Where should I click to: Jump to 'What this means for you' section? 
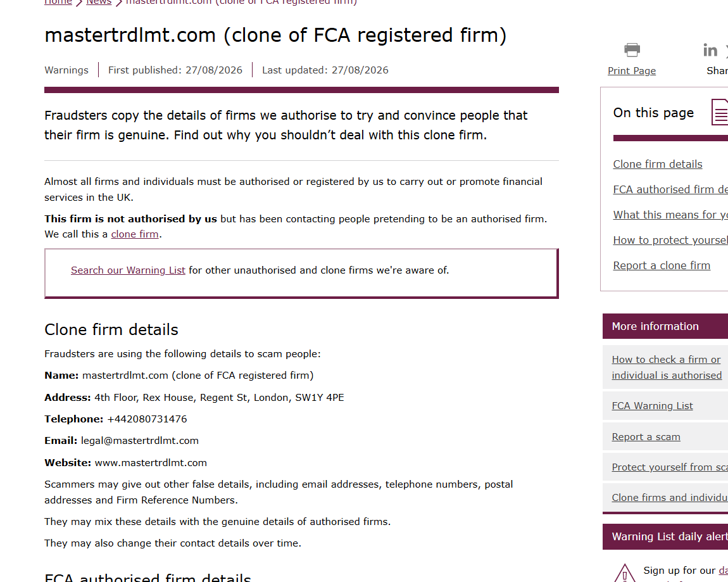[x=670, y=215]
